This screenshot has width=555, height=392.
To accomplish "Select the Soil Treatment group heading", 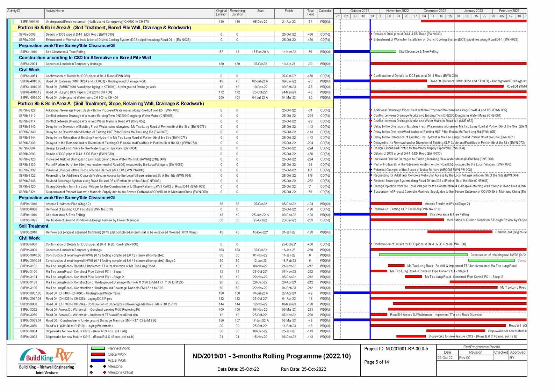I will 34,226.
